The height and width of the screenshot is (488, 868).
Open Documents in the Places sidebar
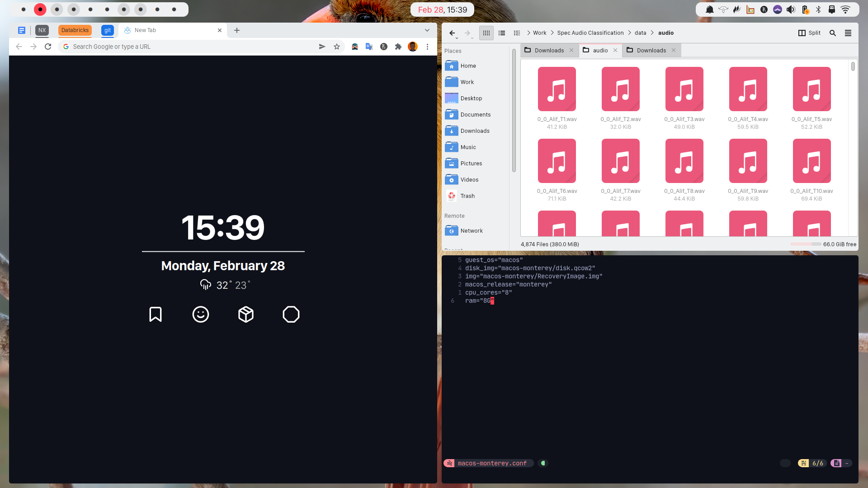coord(475,115)
